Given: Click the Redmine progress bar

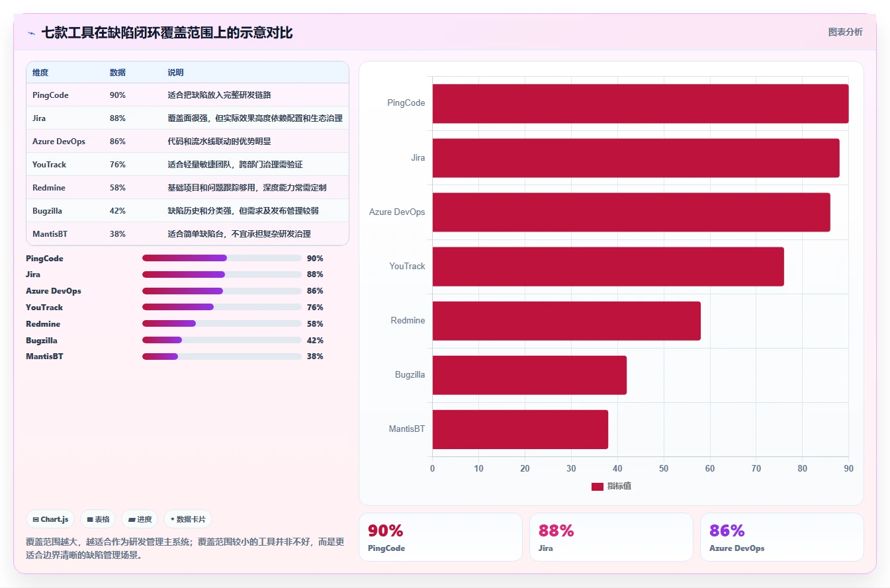Looking at the screenshot, I should [x=222, y=323].
